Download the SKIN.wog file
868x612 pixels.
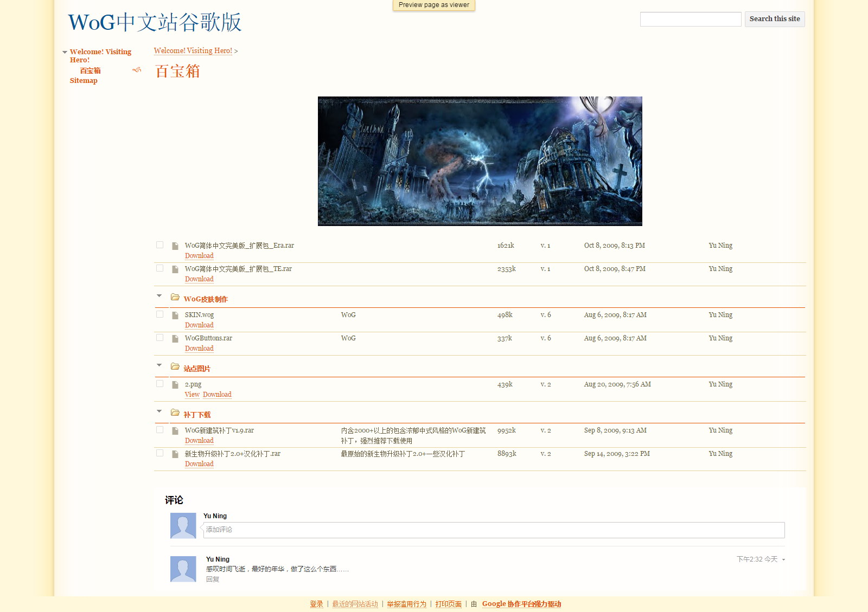click(x=199, y=325)
